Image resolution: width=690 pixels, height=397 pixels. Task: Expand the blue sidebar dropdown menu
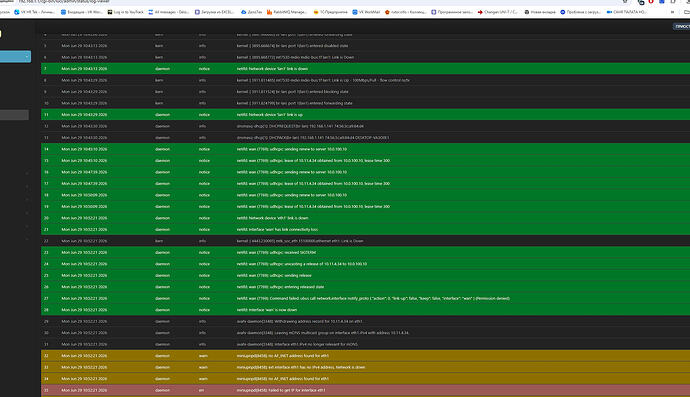[x=15, y=56]
